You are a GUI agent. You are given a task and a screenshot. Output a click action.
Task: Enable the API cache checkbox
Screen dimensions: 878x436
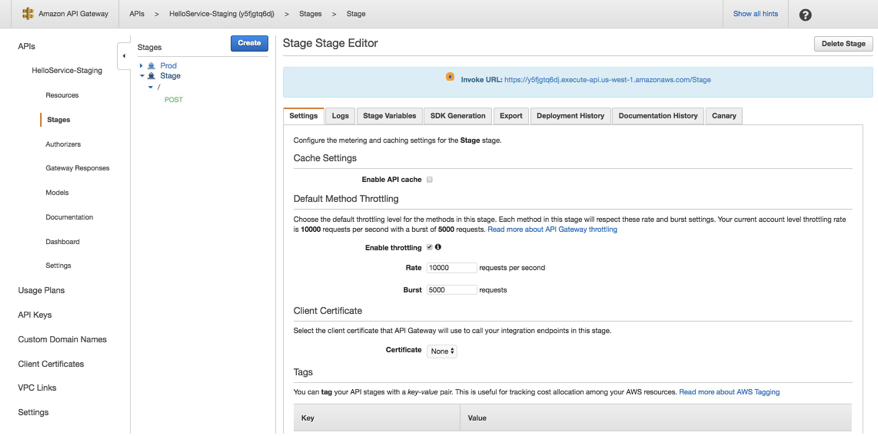[429, 180]
